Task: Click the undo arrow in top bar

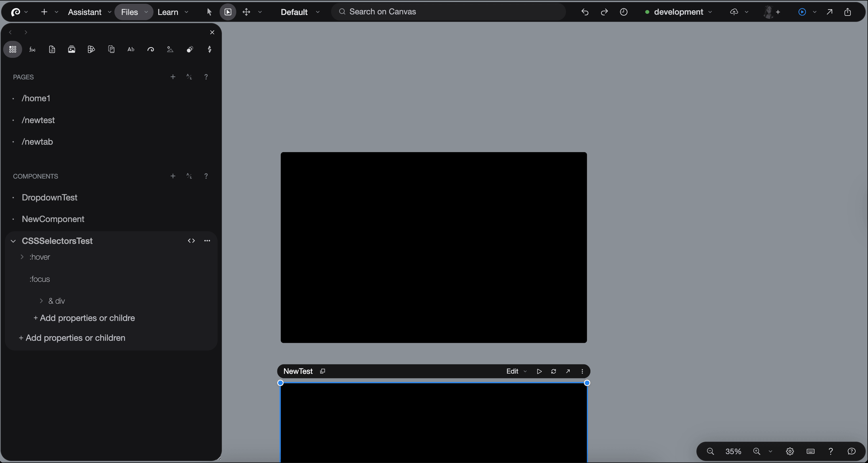Action: (x=585, y=12)
